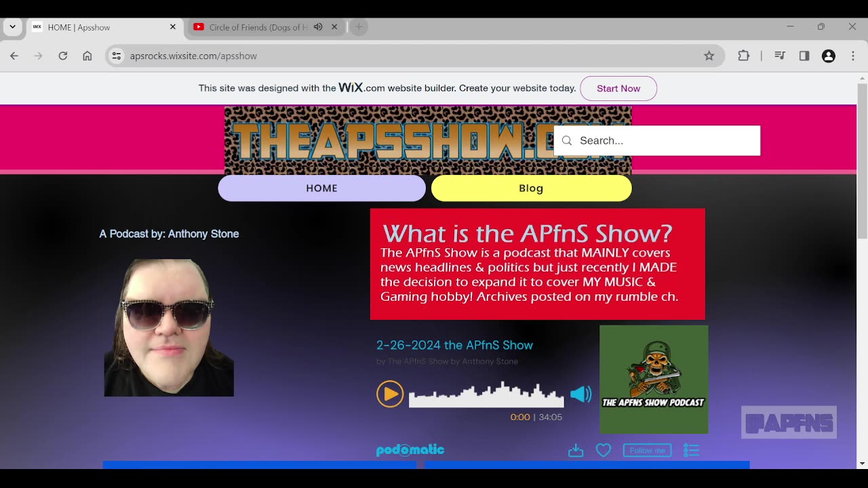Click the scrollbar down arrow
868x488 pixels.
[862, 464]
